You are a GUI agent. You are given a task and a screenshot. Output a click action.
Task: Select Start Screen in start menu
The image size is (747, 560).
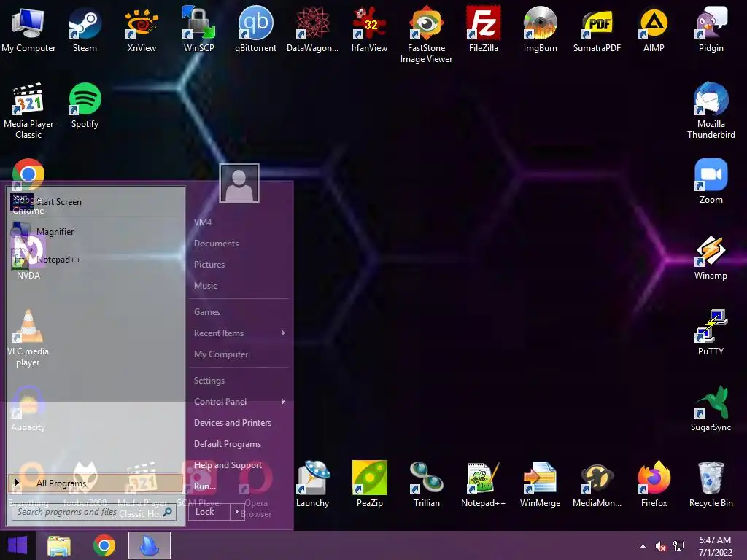tap(96, 202)
